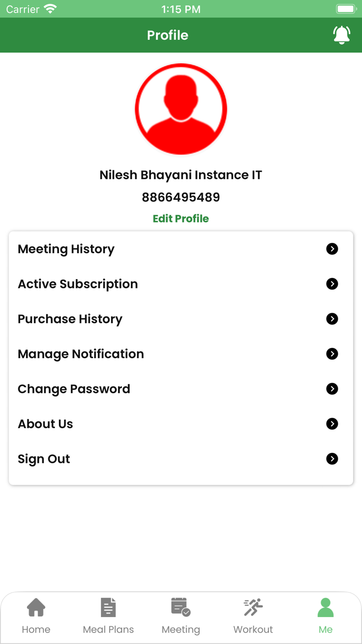Expand Purchase History arrow chevron

332,319
